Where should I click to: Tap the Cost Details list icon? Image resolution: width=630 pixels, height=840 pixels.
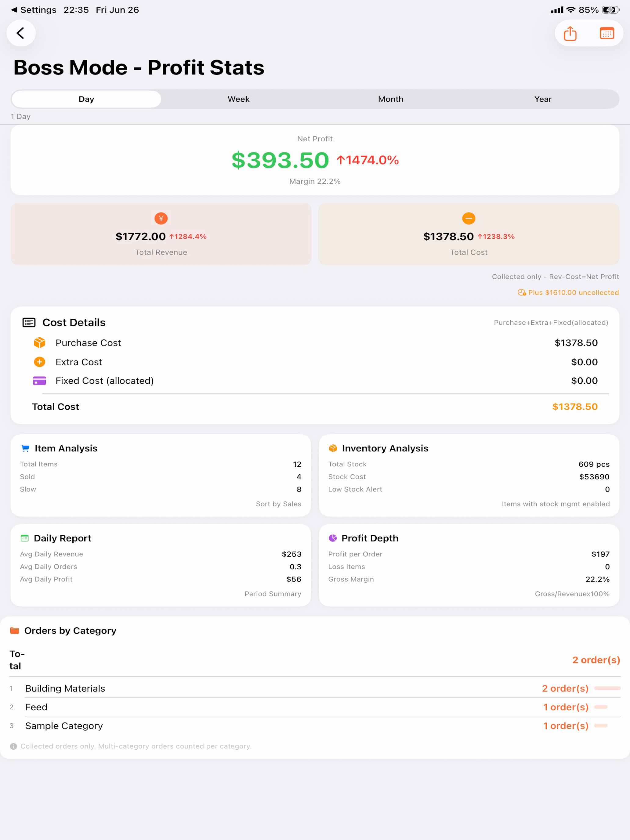tap(29, 322)
